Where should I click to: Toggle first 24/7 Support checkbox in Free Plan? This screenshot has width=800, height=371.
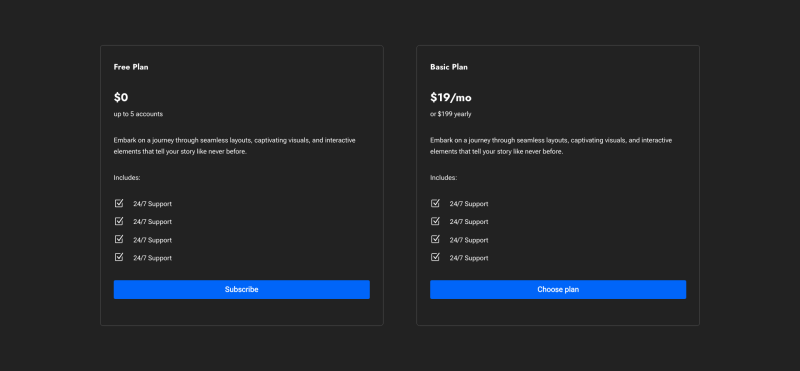coord(119,203)
